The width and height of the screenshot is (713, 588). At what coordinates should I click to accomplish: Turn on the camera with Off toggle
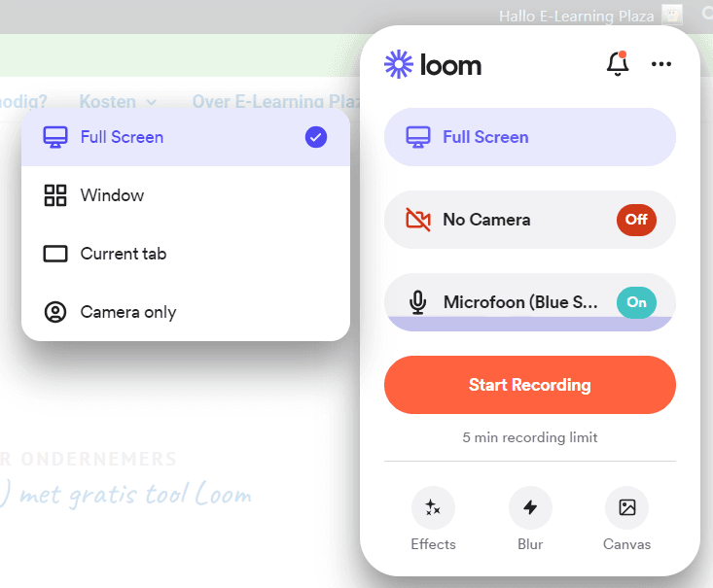(x=636, y=220)
